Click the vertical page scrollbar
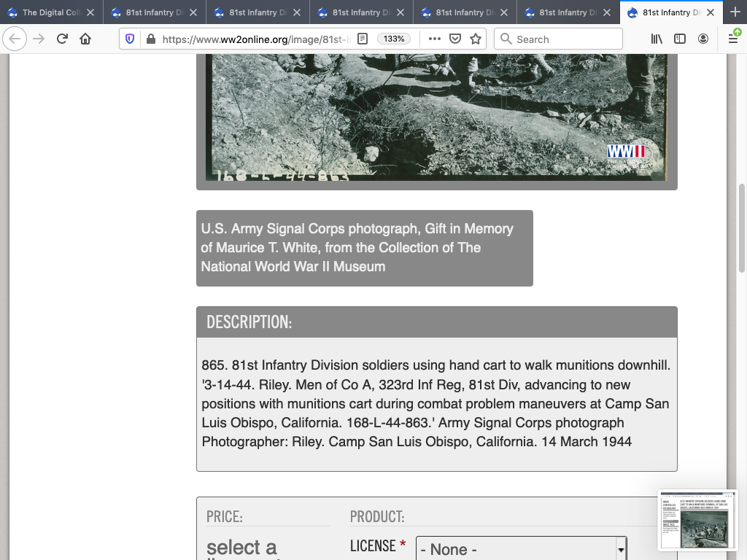747x560 pixels. tap(742, 227)
